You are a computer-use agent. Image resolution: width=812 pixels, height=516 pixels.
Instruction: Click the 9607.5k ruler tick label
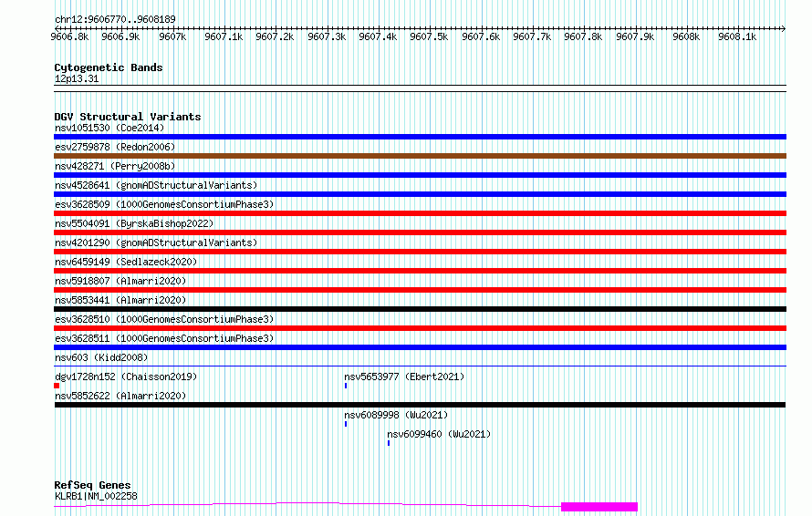pos(429,36)
